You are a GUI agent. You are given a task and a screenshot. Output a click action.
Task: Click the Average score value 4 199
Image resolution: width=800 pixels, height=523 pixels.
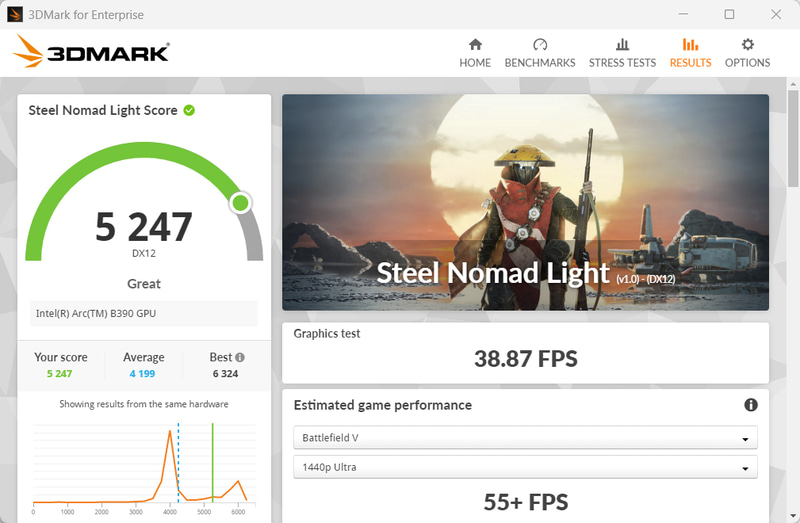(x=142, y=373)
